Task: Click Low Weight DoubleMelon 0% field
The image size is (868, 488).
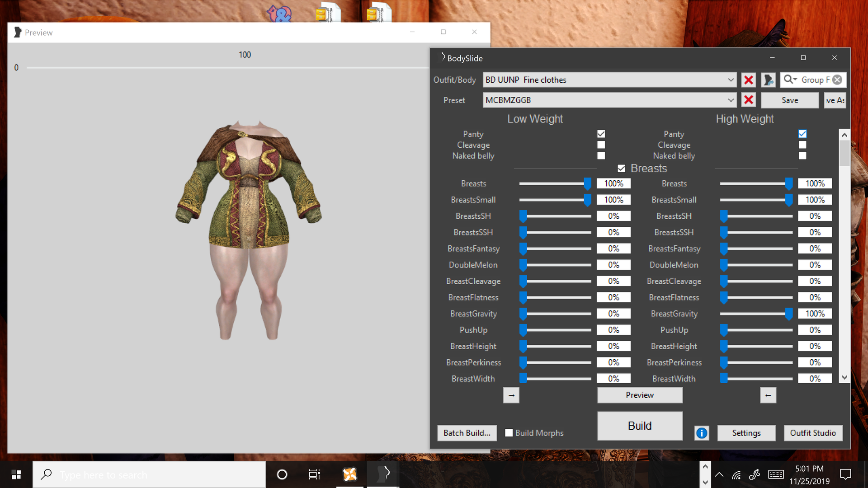Action: [x=613, y=265]
